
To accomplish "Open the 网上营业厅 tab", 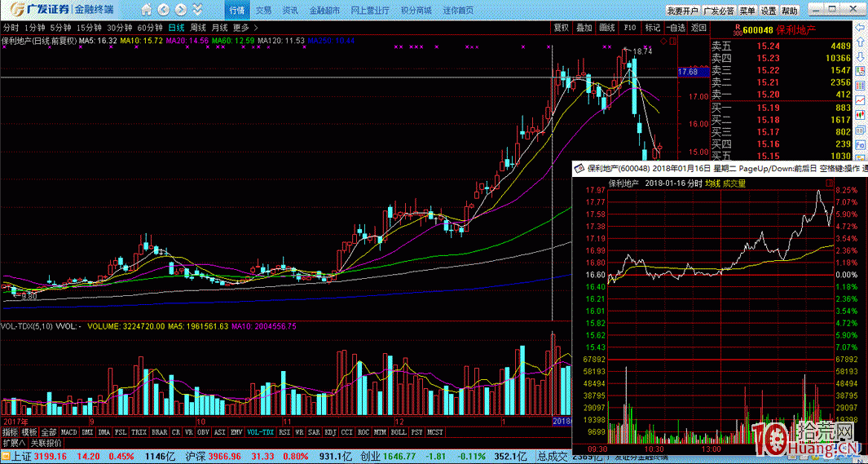I will [370, 10].
